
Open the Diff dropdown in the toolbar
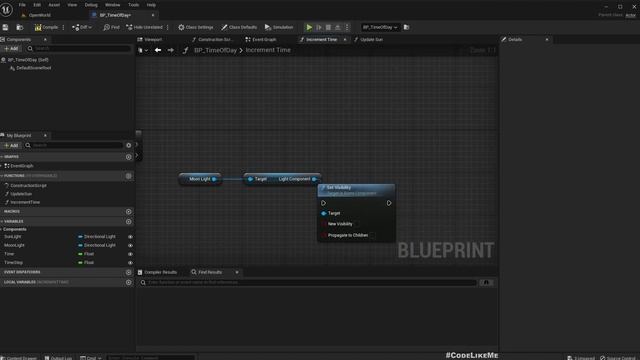(82, 27)
